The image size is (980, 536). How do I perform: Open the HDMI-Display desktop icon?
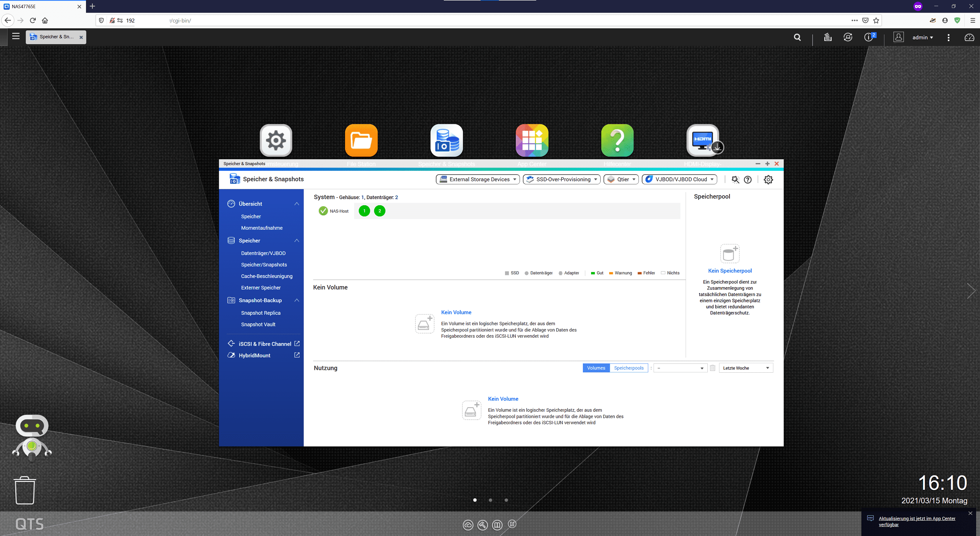point(703,140)
